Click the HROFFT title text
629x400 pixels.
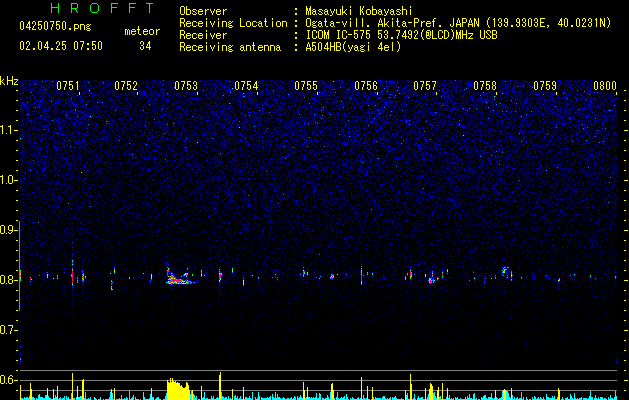pyautogui.click(x=102, y=8)
